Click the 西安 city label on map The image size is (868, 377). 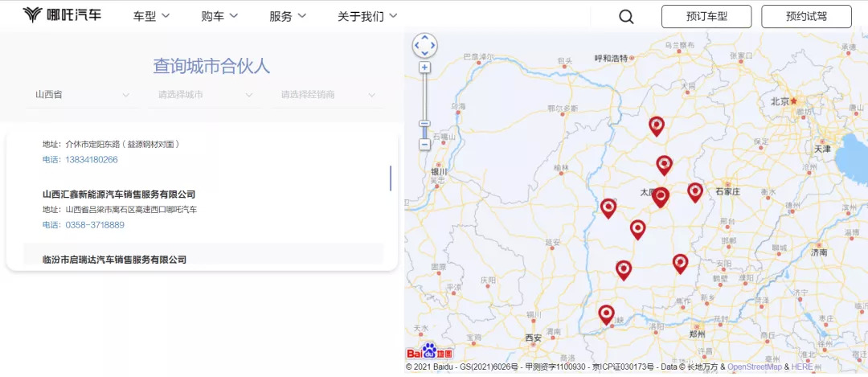coord(533,337)
